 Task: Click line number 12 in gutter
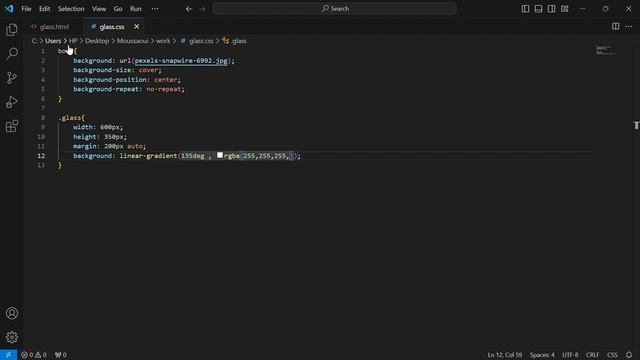41,156
